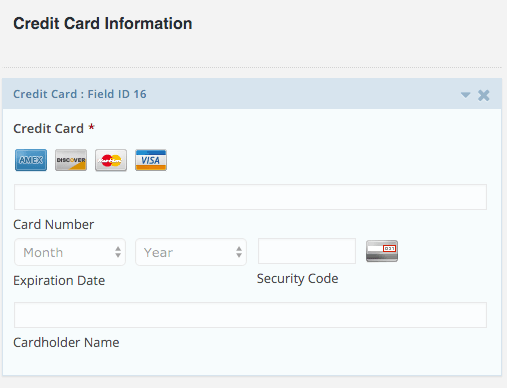Choose the VISA card icon
The image size is (507, 388).
151,160
